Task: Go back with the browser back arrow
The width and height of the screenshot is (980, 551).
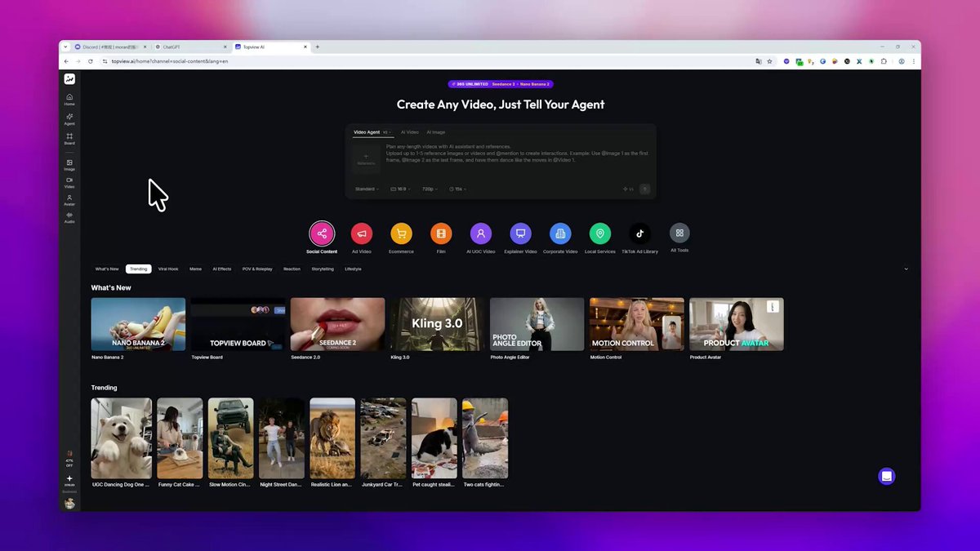Action: pyautogui.click(x=67, y=61)
